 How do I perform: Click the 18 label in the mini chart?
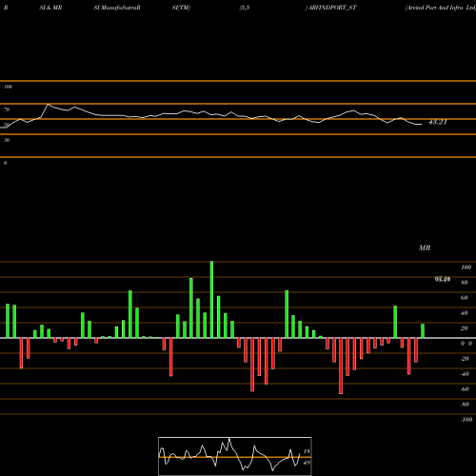pyautogui.click(x=307, y=451)
